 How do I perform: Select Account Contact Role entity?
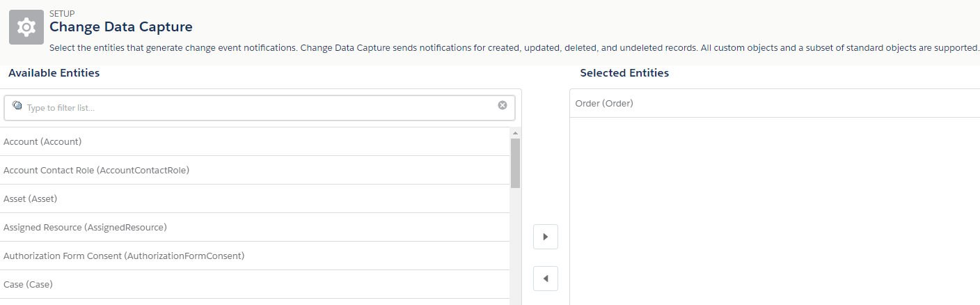tap(96, 170)
